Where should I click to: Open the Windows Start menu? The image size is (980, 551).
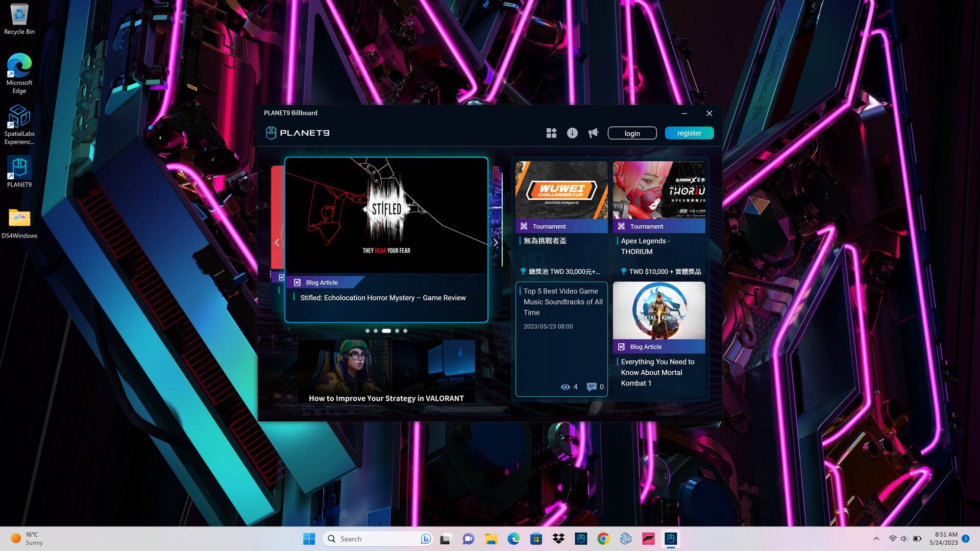pos(309,539)
